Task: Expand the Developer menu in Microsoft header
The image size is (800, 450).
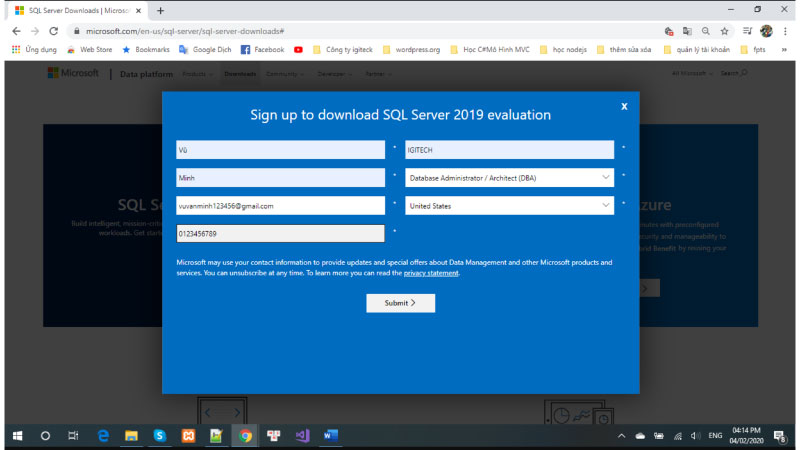Action: coord(334,74)
